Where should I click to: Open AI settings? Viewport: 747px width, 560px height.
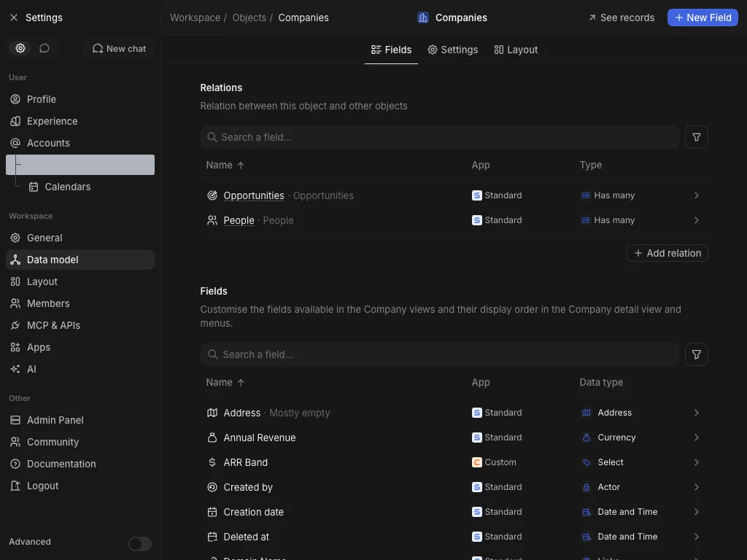click(x=80, y=369)
